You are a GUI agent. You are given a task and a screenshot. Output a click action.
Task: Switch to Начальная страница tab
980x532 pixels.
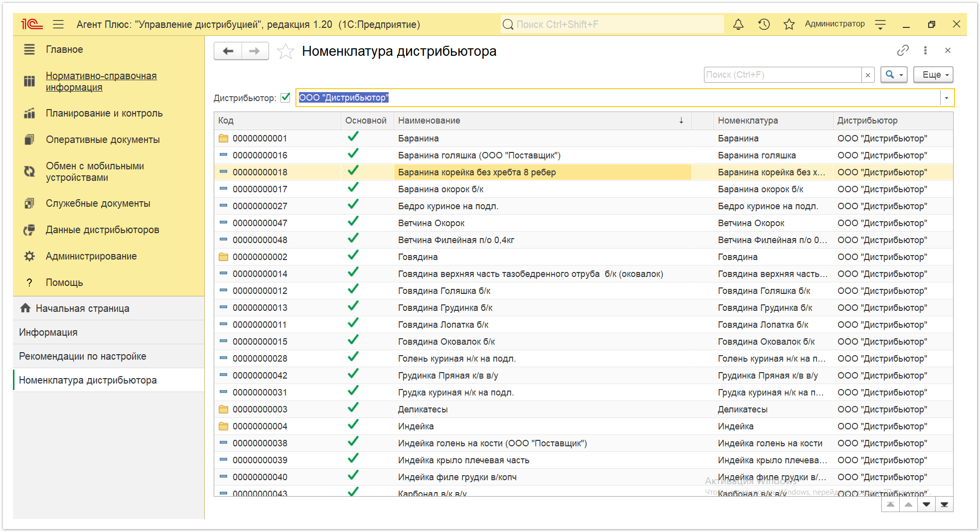point(82,308)
